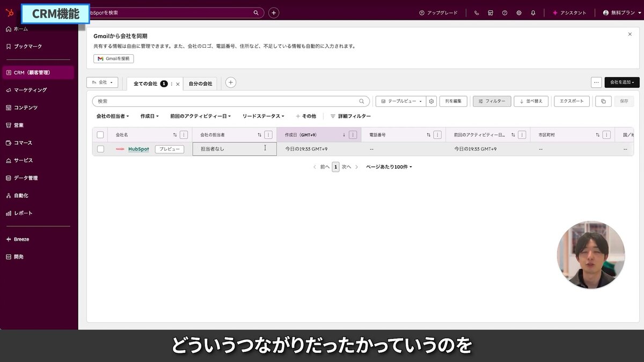The image size is (644, 362).
Task: Click the marketplace icon in the top bar
Action: (x=490, y=12)
